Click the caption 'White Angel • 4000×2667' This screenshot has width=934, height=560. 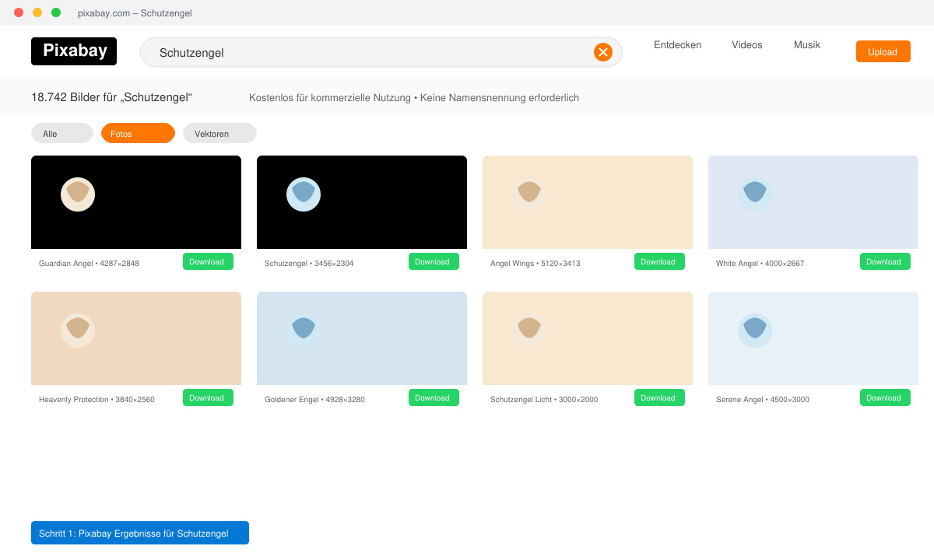pyautogui.click(x=760, y=264)
